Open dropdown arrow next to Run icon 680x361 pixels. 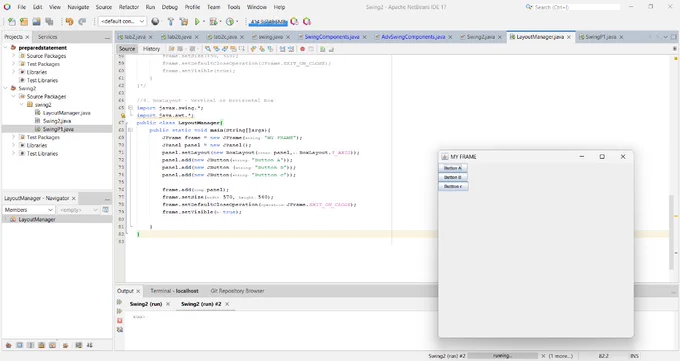[x=203, y=21]
